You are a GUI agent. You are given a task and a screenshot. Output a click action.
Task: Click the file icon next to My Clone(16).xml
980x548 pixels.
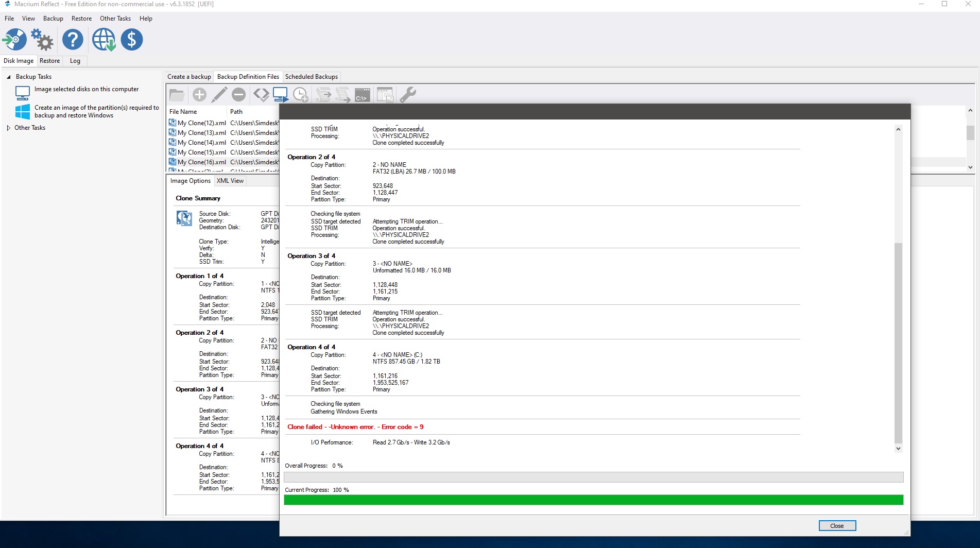tap(173, 162)
